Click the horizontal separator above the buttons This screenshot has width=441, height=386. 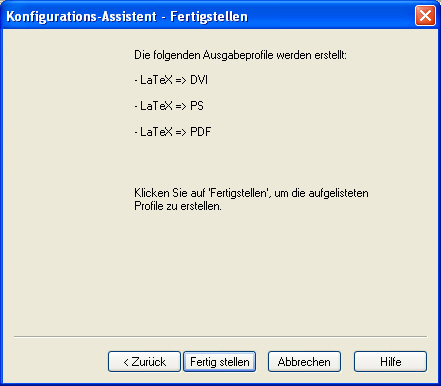(x=220, y=337)
